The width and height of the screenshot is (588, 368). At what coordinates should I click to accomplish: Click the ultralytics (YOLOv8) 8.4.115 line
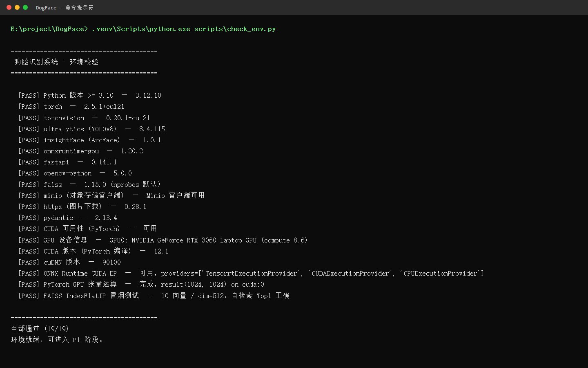91,129
